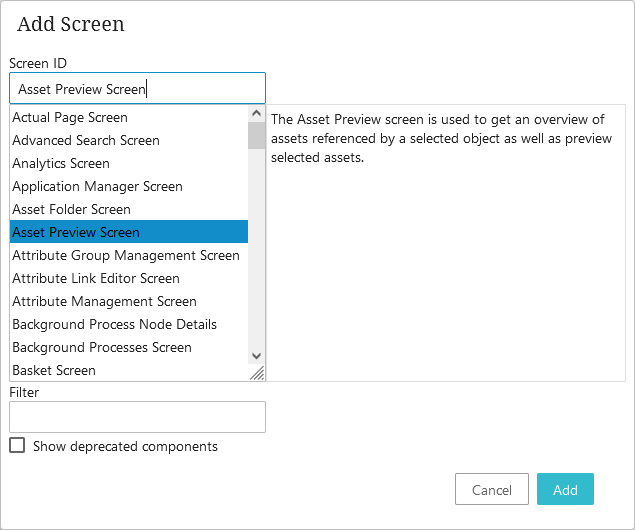
Task: Select Asset Folder Screen in list
Action: point(71,210)
